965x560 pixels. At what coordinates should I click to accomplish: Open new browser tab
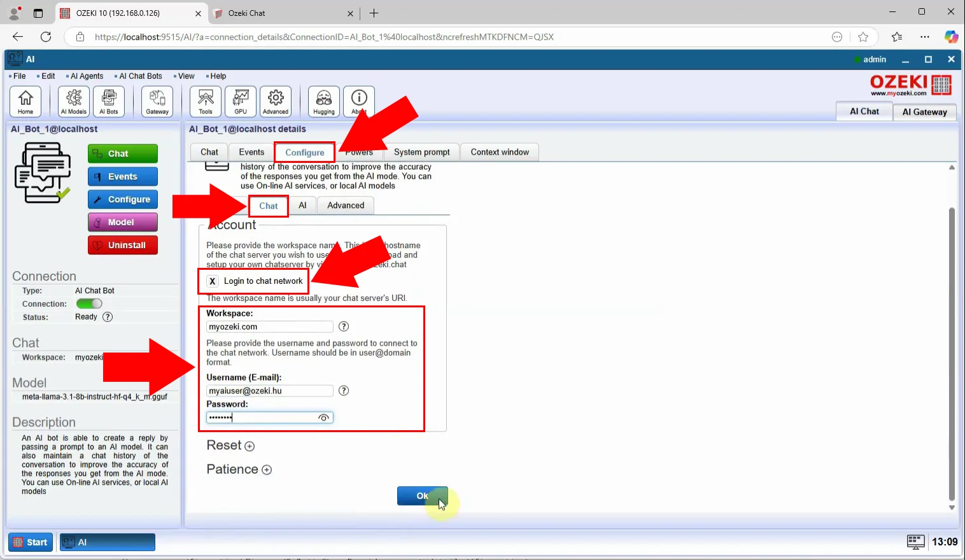[374, 13]
